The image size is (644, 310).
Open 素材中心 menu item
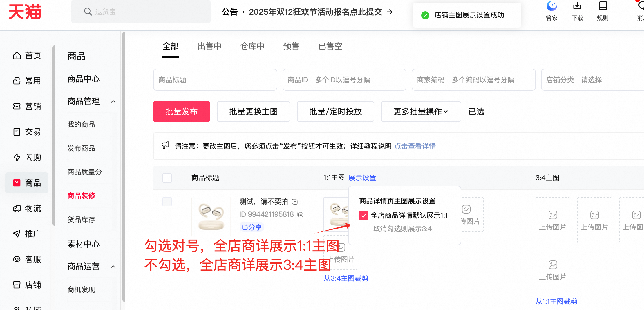click(84, 244)
